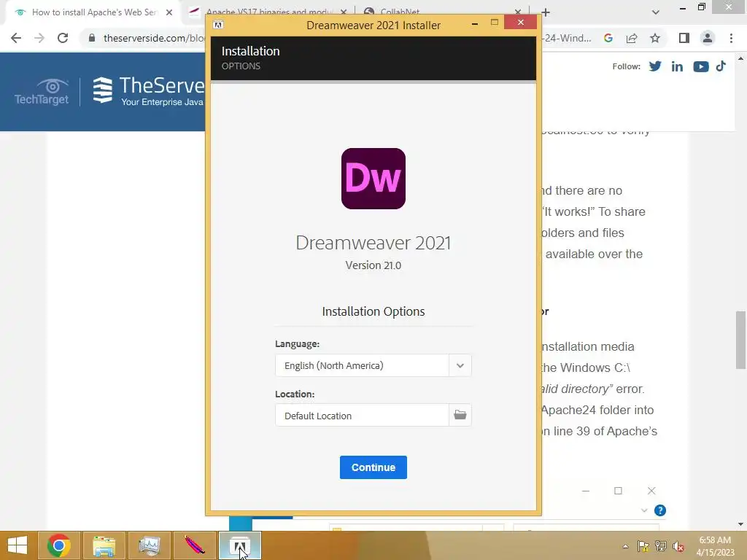
Task: Click Adobe icon in installer title bar
Action: [x=218, y=25]
